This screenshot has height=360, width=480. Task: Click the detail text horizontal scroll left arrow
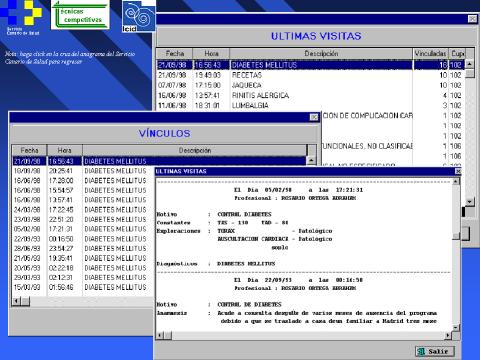coord(160,335)
